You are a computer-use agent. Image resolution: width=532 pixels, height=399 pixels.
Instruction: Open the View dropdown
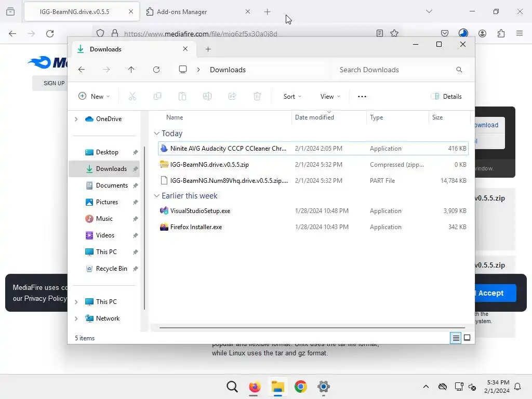(x=330, y=96)
